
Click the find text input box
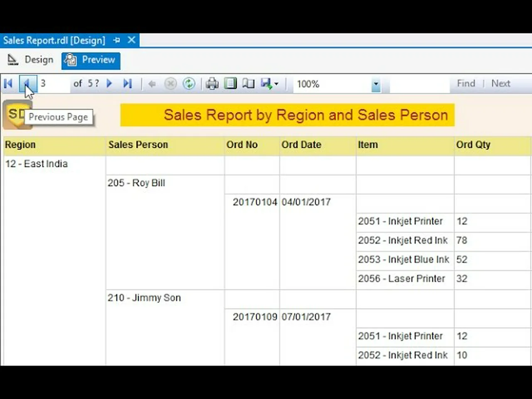pos(419,84)
